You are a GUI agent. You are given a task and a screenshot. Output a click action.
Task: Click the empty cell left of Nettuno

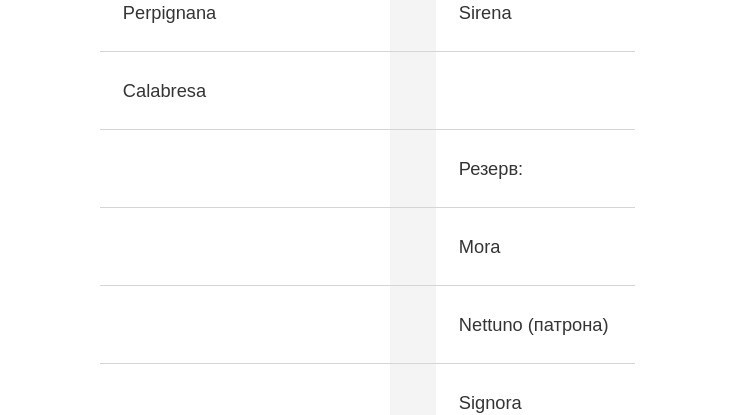click(x=245, y=325)
